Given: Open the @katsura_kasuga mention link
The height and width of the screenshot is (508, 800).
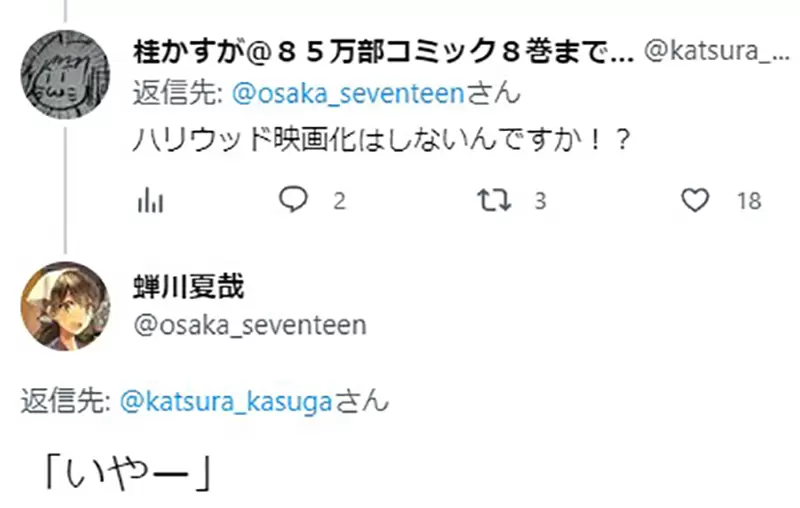Looking at the screenshot, I should point(226,402).
